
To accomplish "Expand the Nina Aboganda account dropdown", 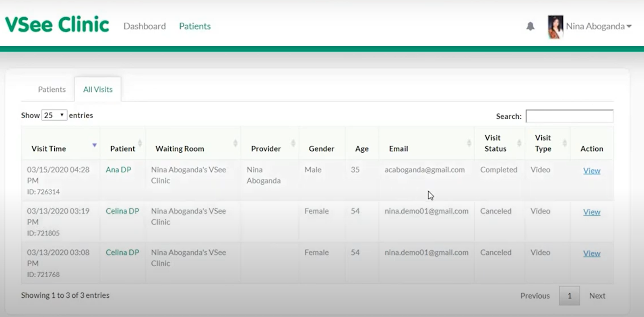I will click(599, 27).
